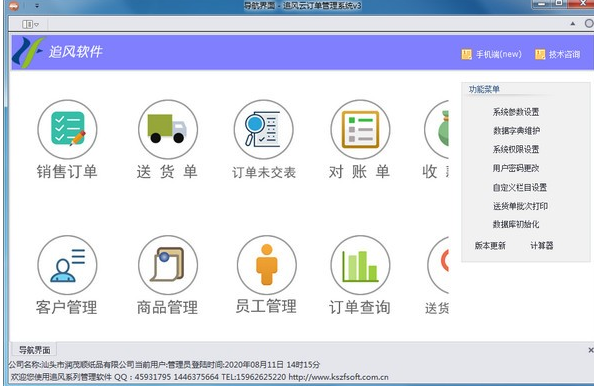Screen dimensions: 594x386
Task: Open the 订单未交表 magnifier report icon
Action: [264, 129]
